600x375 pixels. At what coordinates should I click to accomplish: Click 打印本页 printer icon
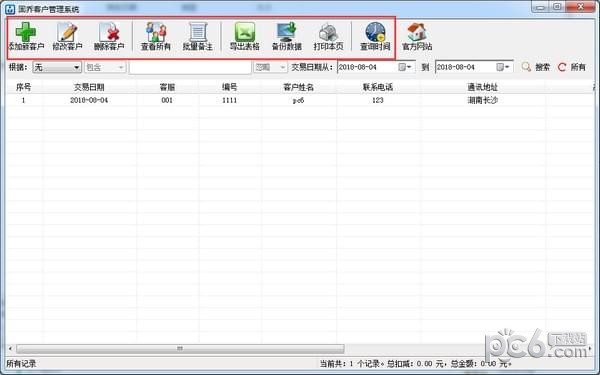[328, 32]
